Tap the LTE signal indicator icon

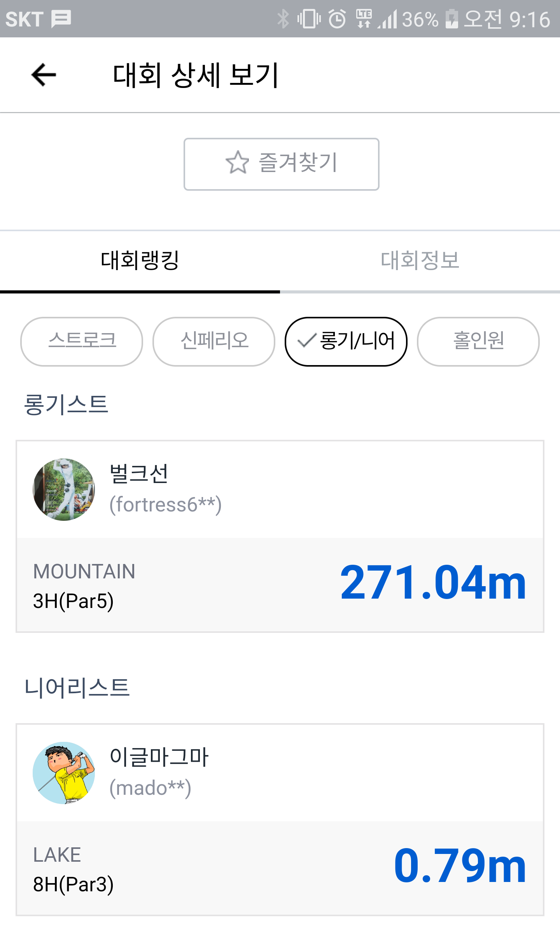[x=364, y=19]
